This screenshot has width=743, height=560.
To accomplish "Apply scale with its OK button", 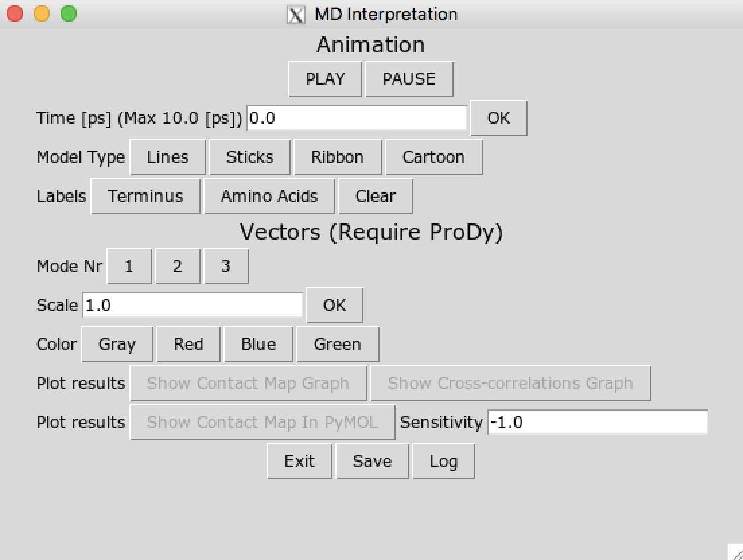I will coord(334,305).
